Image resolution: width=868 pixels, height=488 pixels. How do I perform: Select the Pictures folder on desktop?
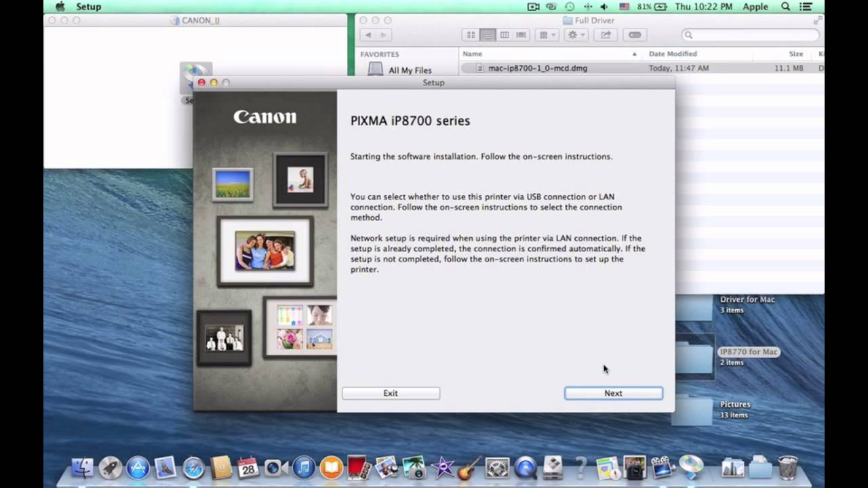735,404
